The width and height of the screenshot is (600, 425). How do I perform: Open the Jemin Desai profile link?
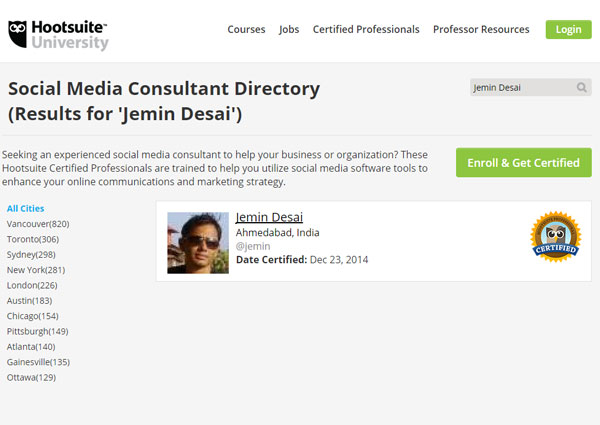tap(269, 217)
